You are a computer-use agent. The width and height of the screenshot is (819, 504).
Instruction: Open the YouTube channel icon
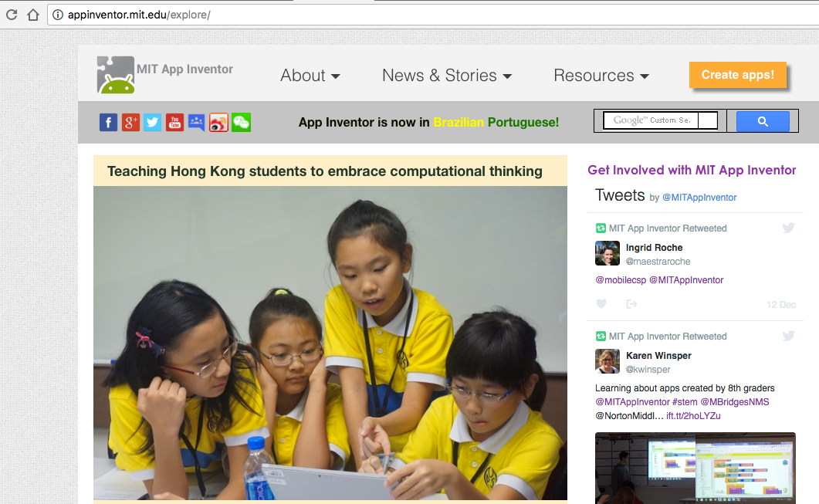(x=175, y=122)
